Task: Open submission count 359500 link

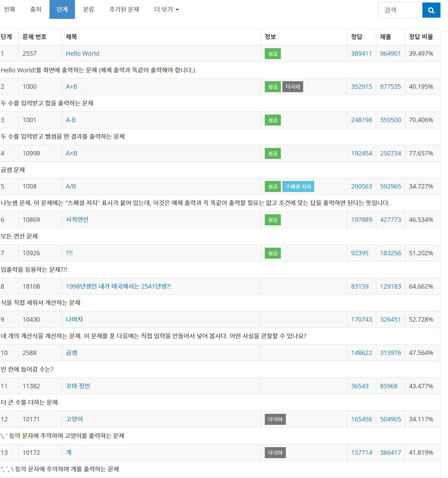Action: (390, 120)
